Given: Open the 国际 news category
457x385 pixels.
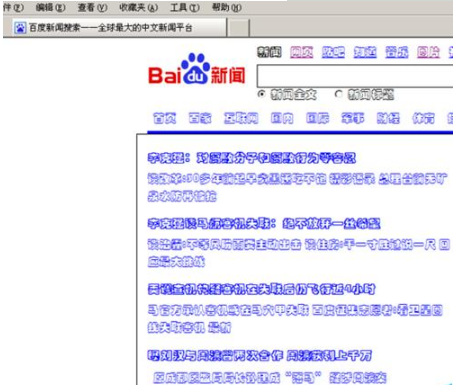Looking at the screenshot, I should [318, 118].
